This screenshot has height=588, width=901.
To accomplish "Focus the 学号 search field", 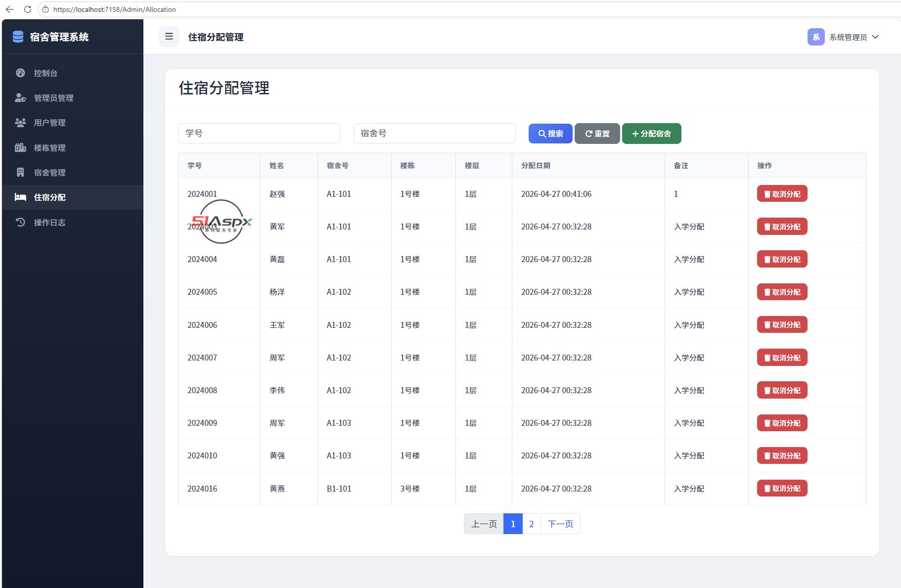I will (259, 133).
